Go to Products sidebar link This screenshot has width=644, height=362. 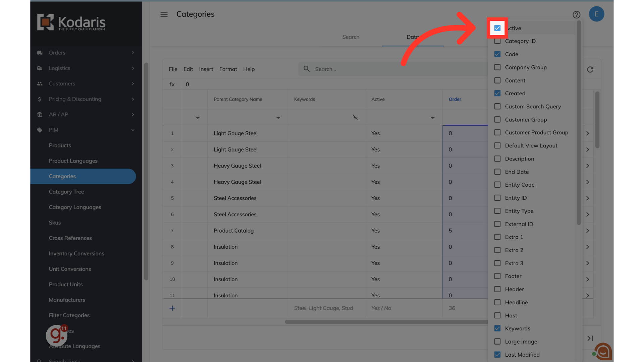click(x=60, y=145)
